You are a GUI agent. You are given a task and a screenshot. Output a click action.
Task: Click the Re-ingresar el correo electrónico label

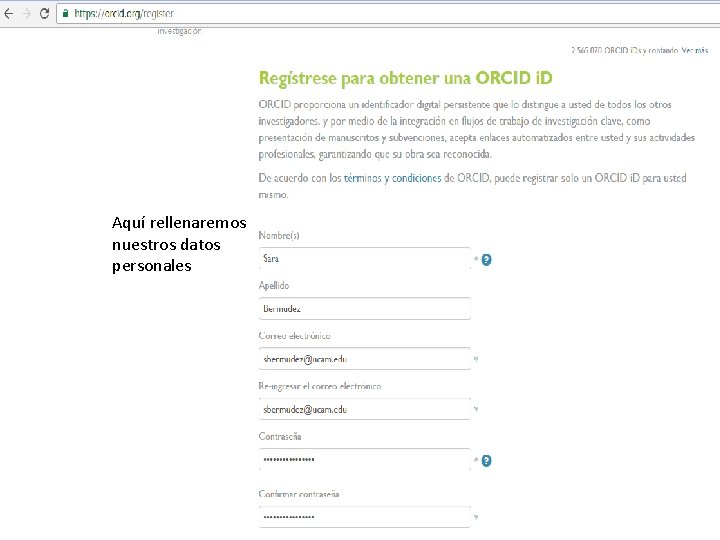point(320,386)
